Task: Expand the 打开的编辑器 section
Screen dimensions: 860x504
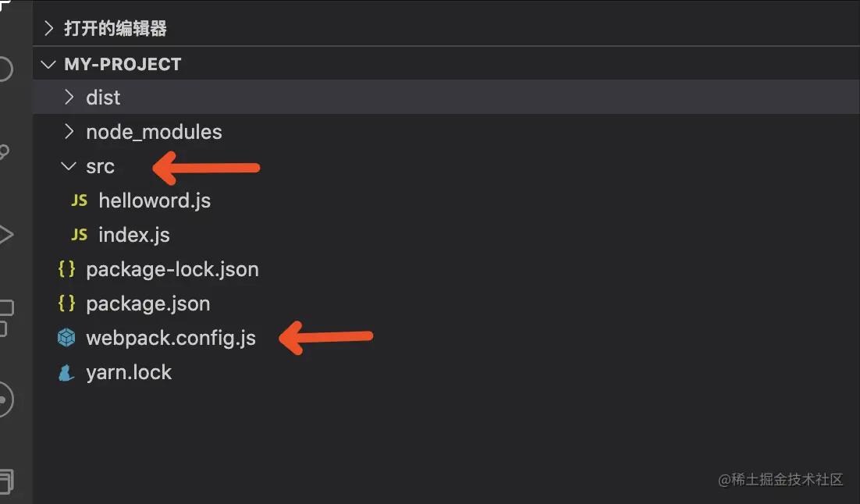Action: click(48, 29)
